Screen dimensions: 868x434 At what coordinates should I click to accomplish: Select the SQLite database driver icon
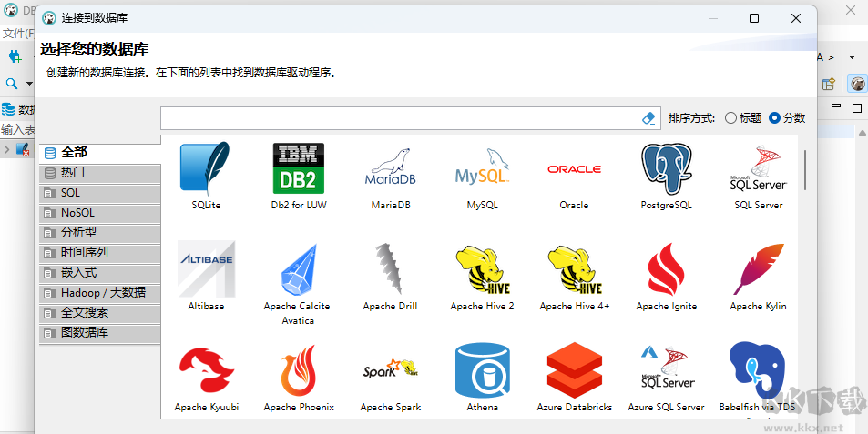click(205, 168)
